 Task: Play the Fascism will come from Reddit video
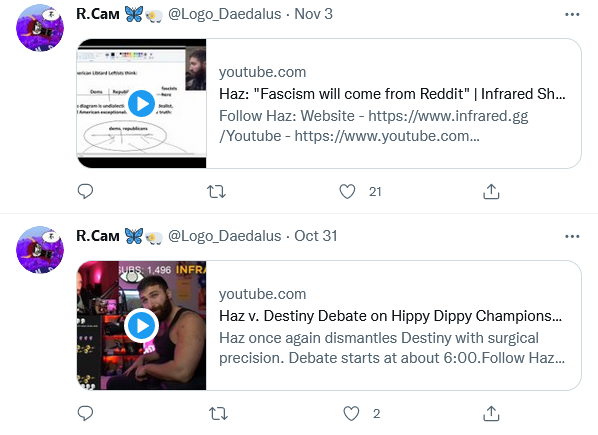[x=141, y=103]
